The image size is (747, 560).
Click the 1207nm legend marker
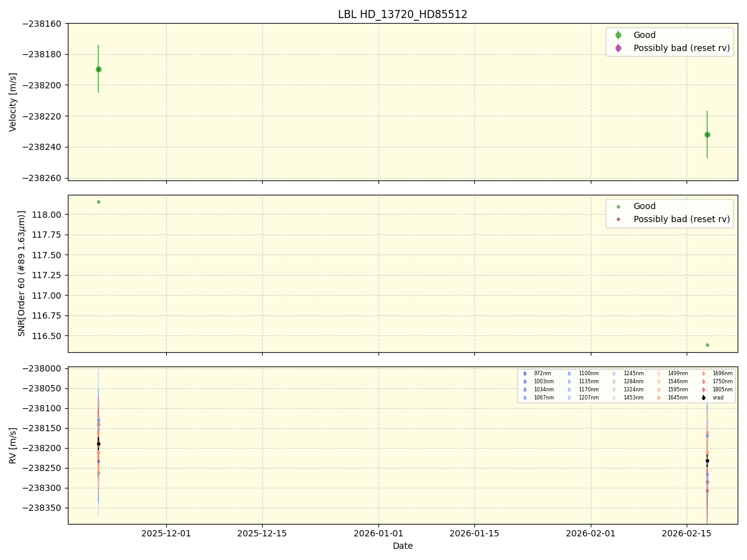[569, 398]
